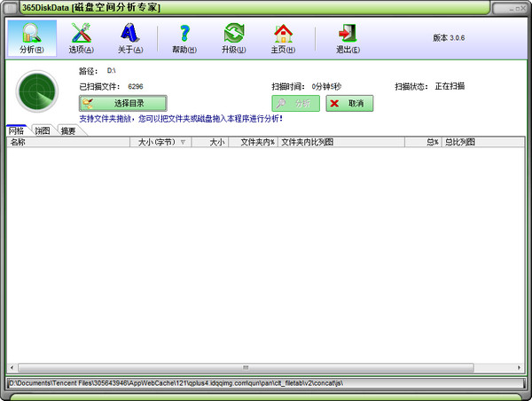
Task: Switch to the 网格 grid tab
Action: point(16,130)
